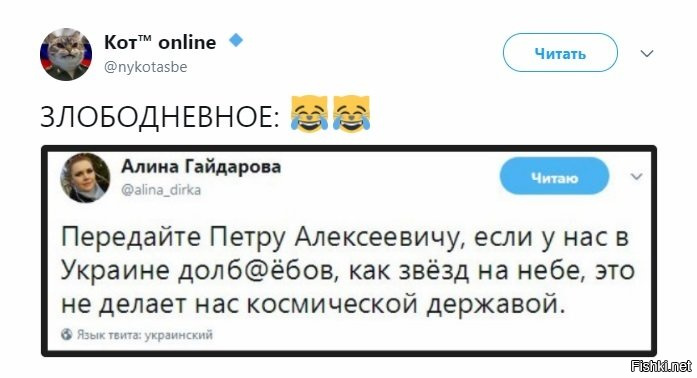Viewport: 697px width, 378px height.
Task: Click the word Петру in quoted tweet
Action: [247, 237]
